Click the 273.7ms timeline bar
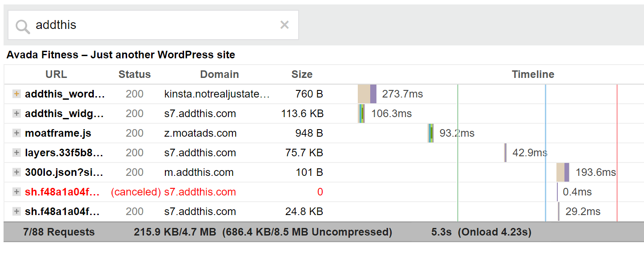This screenshot has width=644, height=256. 367,94
